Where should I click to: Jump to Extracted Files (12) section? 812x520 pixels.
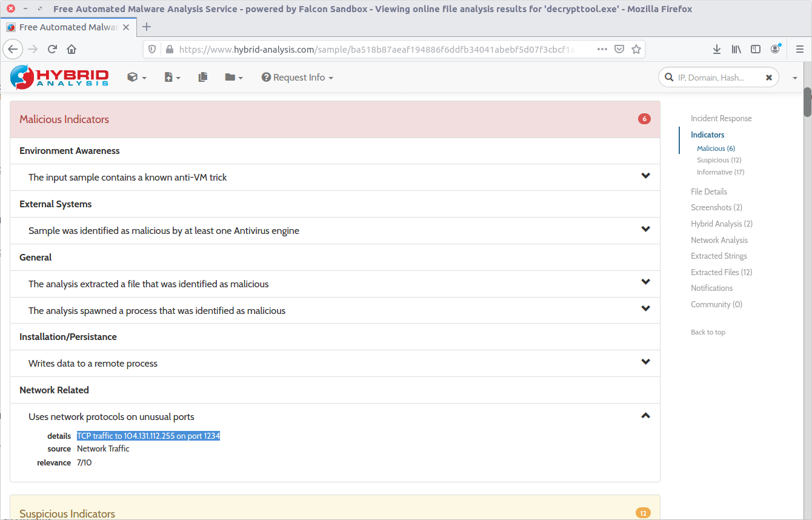pos(721,272)
